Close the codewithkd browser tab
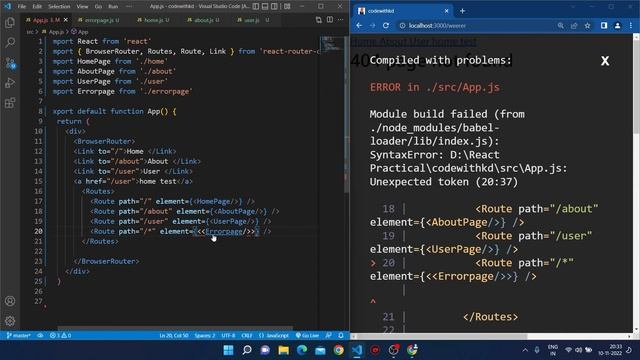Screen dimensions: 640x360 (x=446, y=11)
